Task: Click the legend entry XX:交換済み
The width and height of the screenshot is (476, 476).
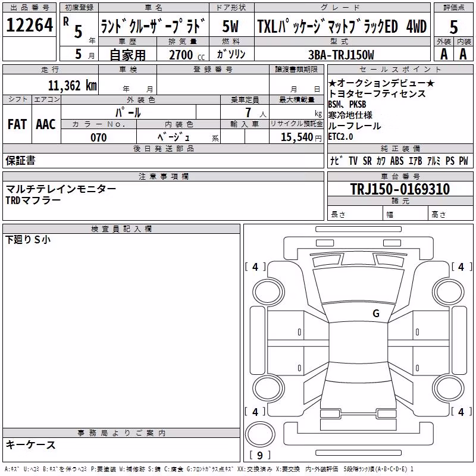Action: (x=255, y=469)
